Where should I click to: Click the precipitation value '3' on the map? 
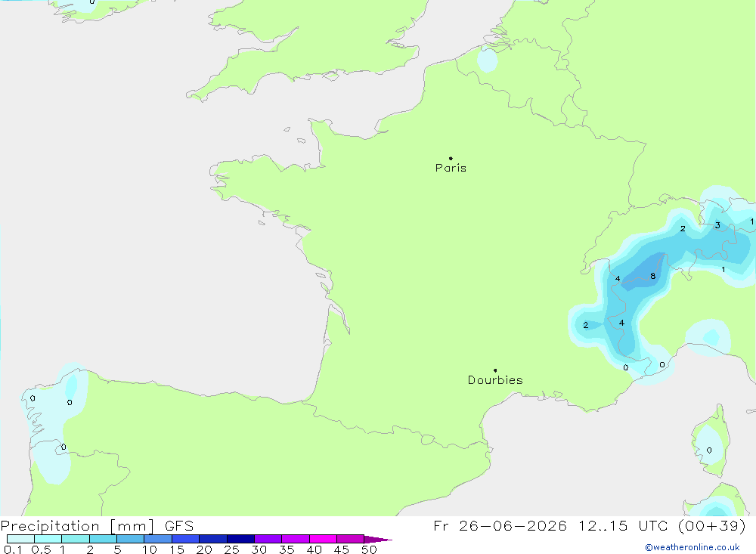point(717,225)
